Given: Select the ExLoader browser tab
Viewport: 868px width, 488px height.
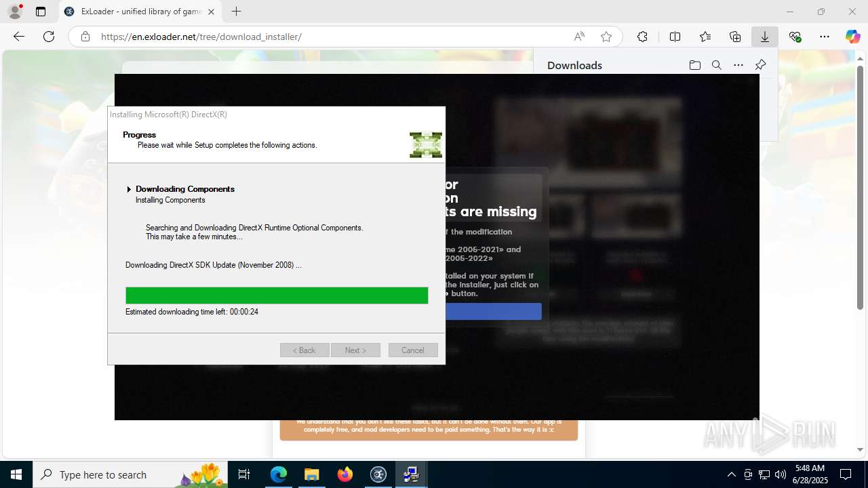Looking at the screenshot, I should [x=140, y=12].
